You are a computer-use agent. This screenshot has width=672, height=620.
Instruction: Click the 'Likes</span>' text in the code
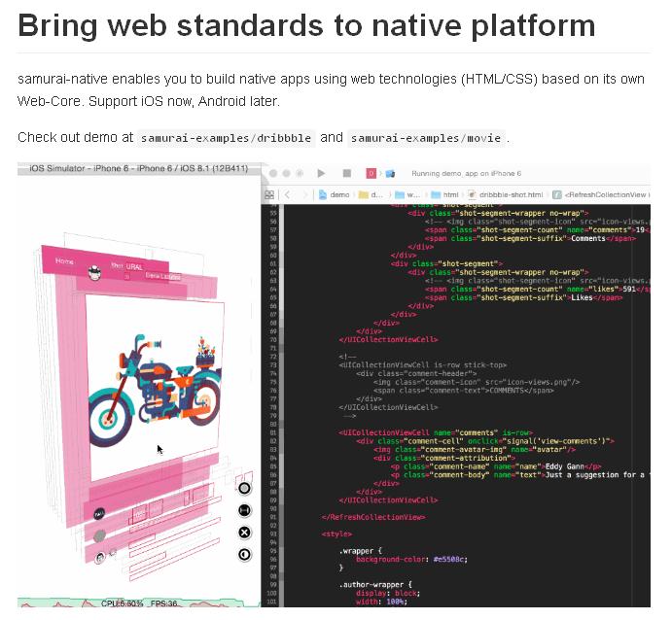596,297
